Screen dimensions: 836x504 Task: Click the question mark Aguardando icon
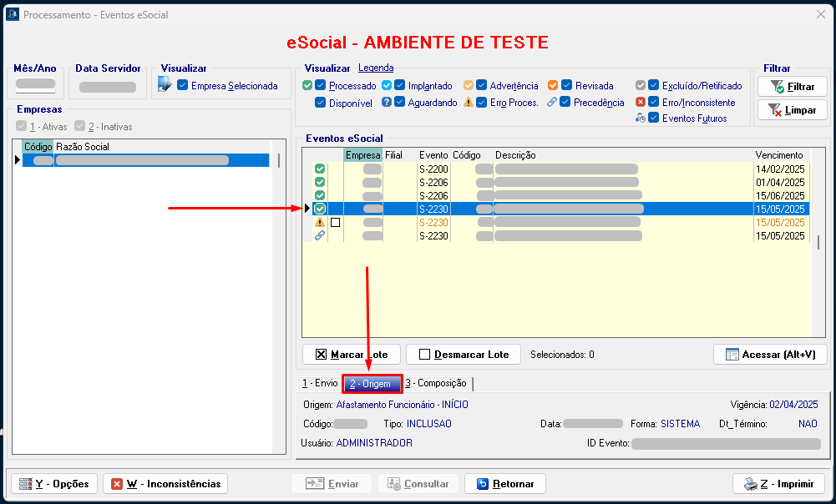point(387,103)
